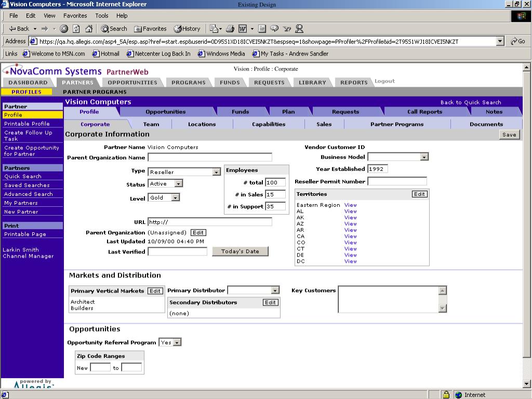Open the REPORTS main tab
The width and height of the screenshot is (532, 399).
pyautogui.click(x=353, y=83)
